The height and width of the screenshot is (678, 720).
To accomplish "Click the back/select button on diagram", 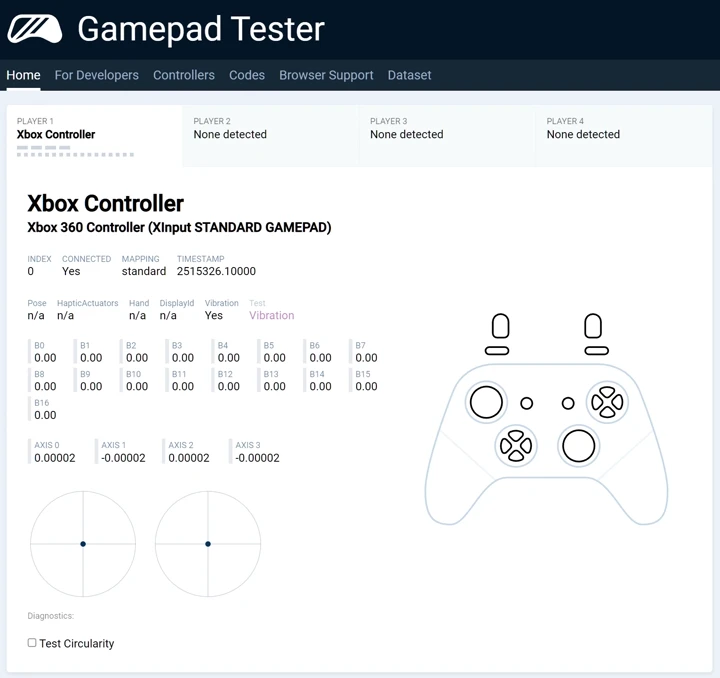I will (527, 403).
